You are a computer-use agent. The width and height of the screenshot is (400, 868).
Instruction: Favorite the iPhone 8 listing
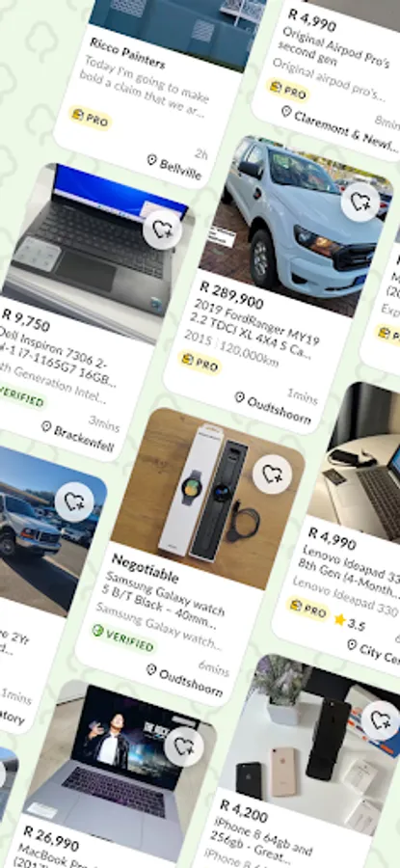pyautogui.click(x=381, y=719)
